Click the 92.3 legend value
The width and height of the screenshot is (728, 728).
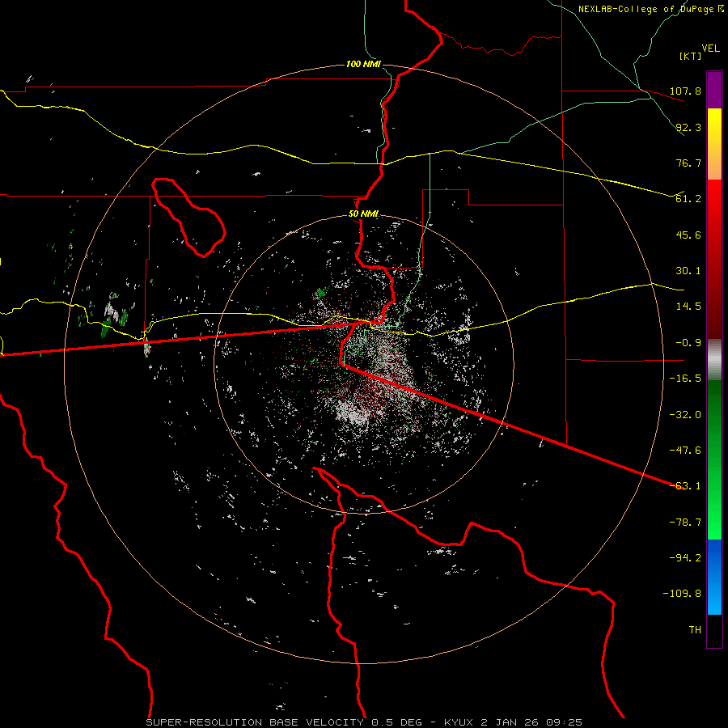(x=688, y=127)
